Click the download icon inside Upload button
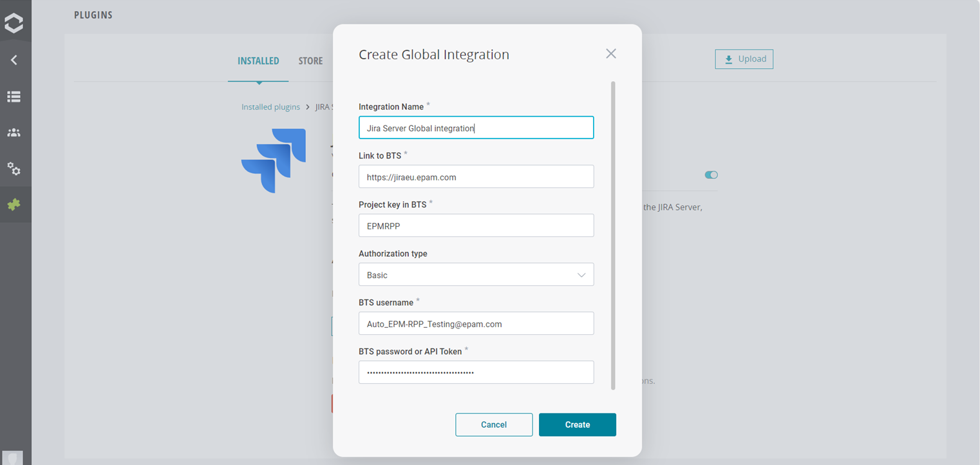This screenshot has width=980, height=465. pos(728,59)
